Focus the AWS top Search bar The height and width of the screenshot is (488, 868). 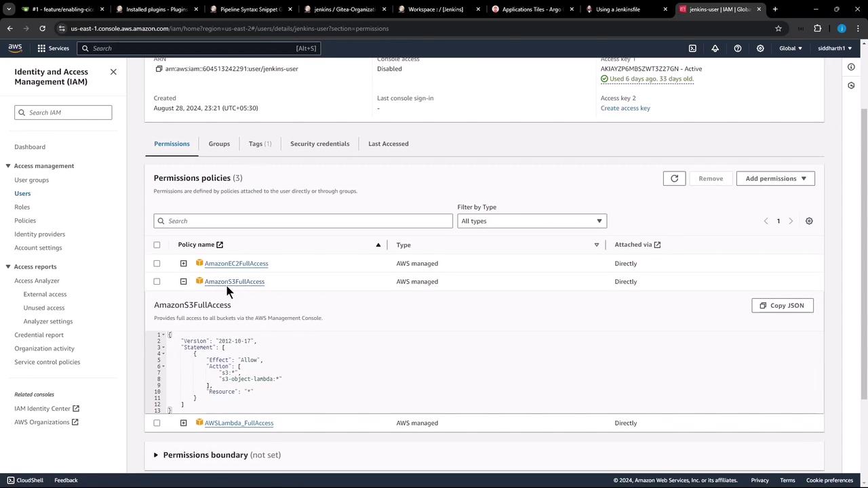point(198,48)
